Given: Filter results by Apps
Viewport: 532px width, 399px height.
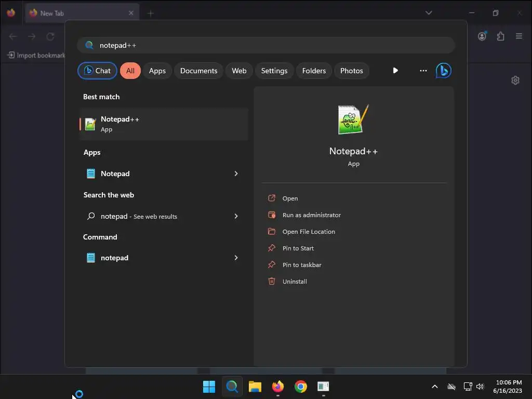Looking at the screenshot, I should point(157,71).
